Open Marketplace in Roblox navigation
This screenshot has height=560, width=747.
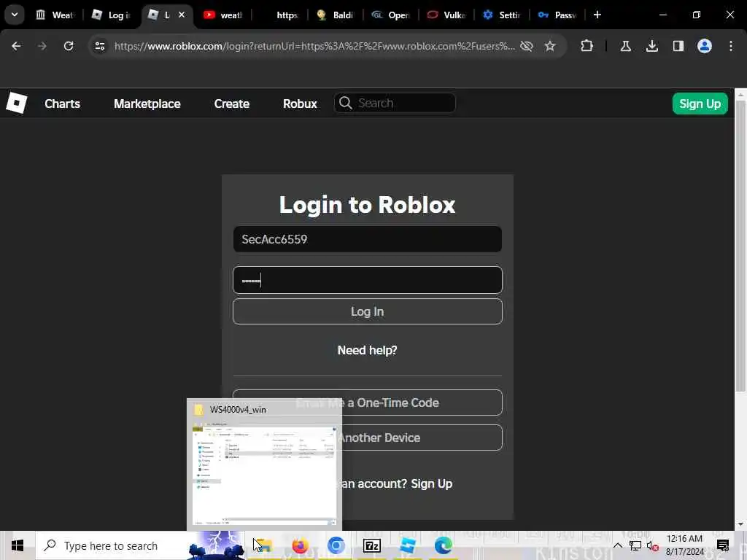click(147, 104)
